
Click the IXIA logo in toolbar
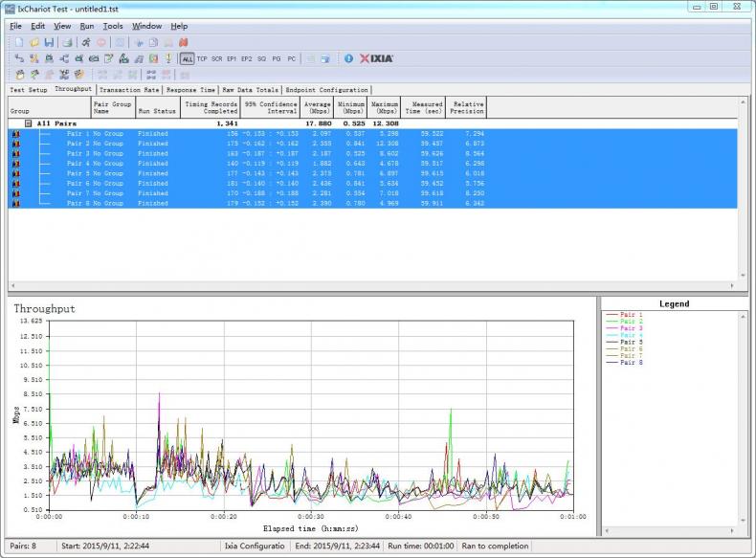click(376, 58)
